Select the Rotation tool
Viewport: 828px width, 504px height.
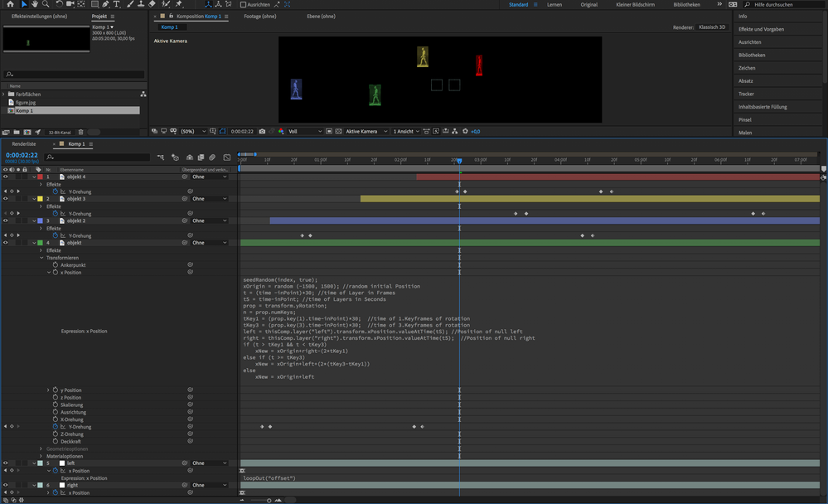59,4
